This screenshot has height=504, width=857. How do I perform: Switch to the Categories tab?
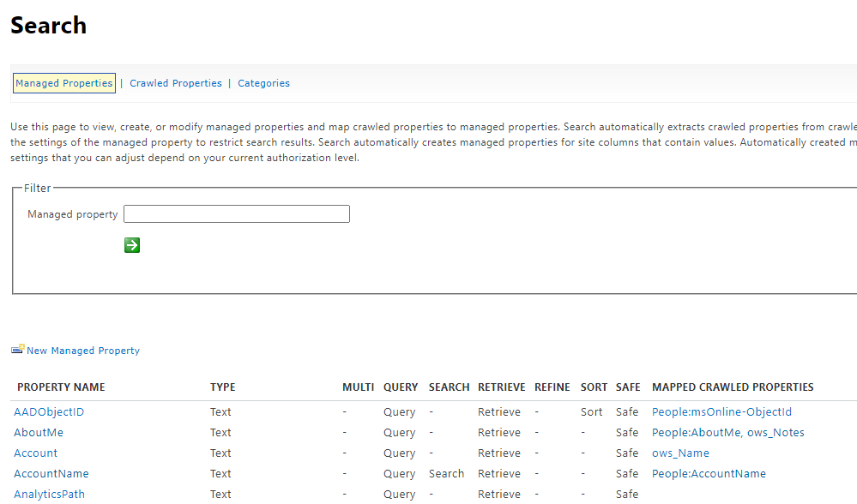coord(263,83)
